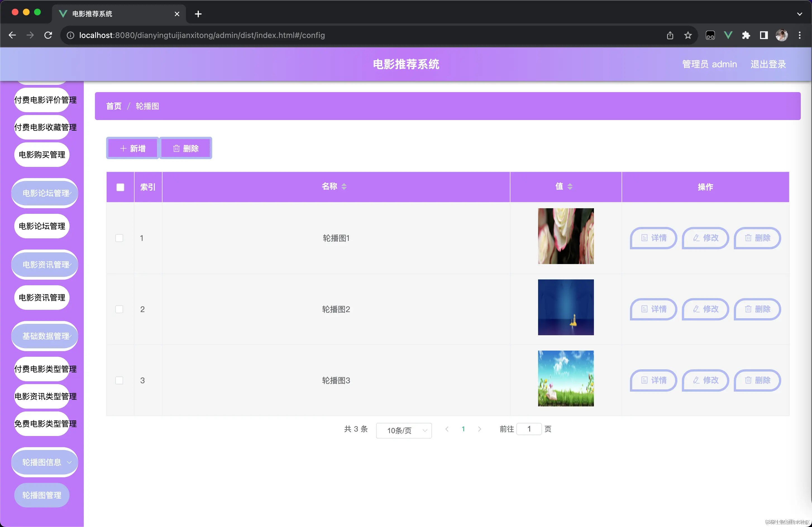Image resolution: width=812 pixels, height=527 pixels.
Task: Click 删除 for row 轮播图3
Action: (757, 380)
